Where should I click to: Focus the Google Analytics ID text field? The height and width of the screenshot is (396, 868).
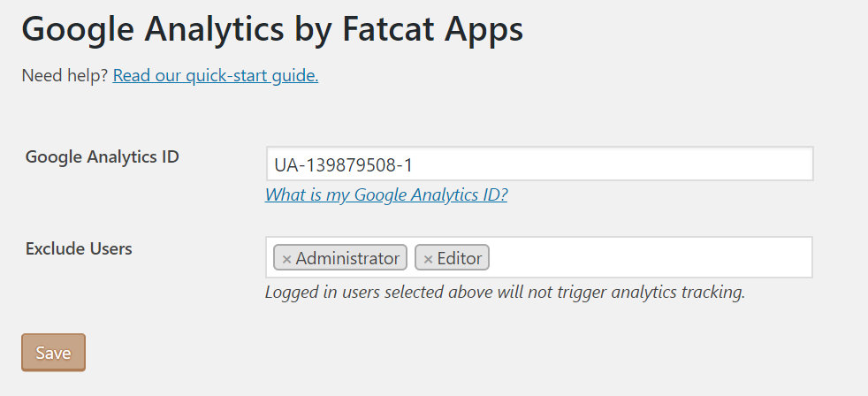(x=619, y=164)
